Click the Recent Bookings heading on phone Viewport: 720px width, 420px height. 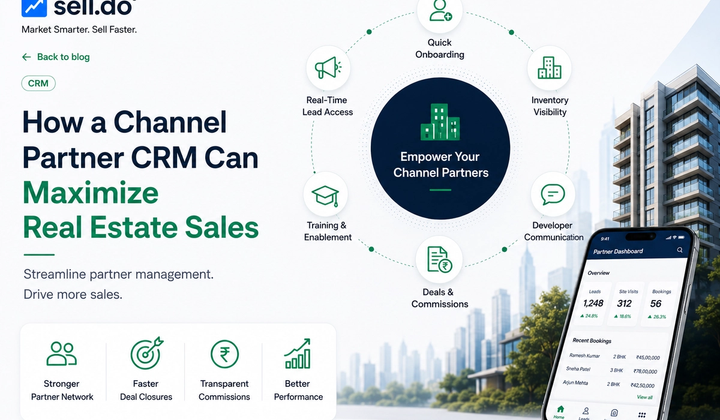(591, 341)
